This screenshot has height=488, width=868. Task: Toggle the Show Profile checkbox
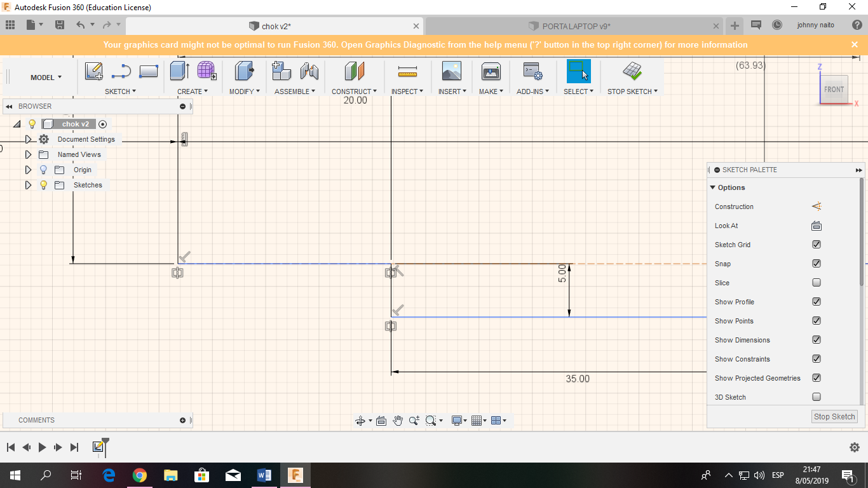817,302
